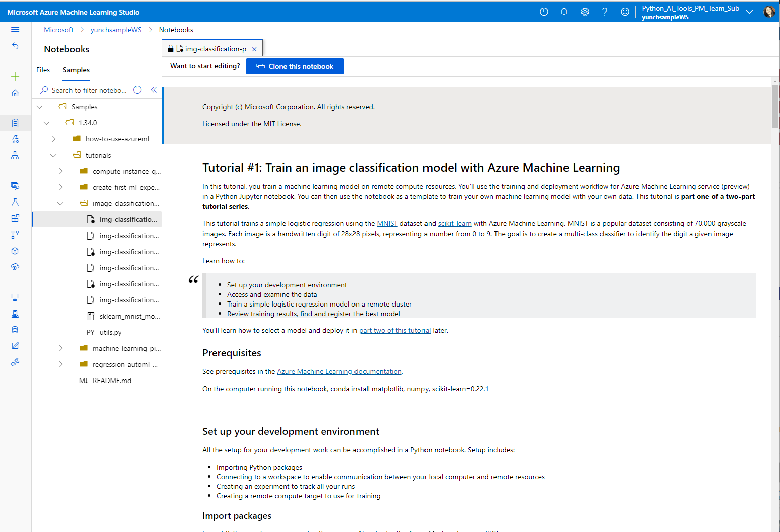Expand the machine-learning-pi... folder

[x=60, y=348]
